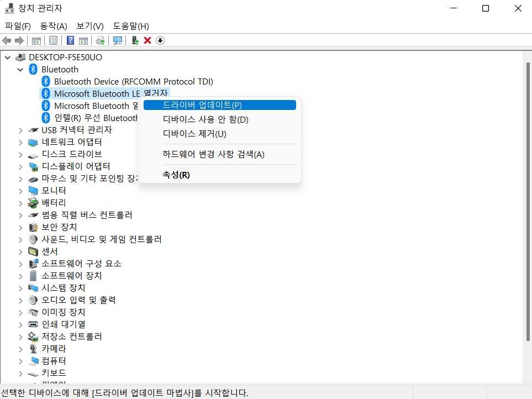Click the Back navigation arrow icon
The width and height of the screenshot is (532, 399).
6,40
